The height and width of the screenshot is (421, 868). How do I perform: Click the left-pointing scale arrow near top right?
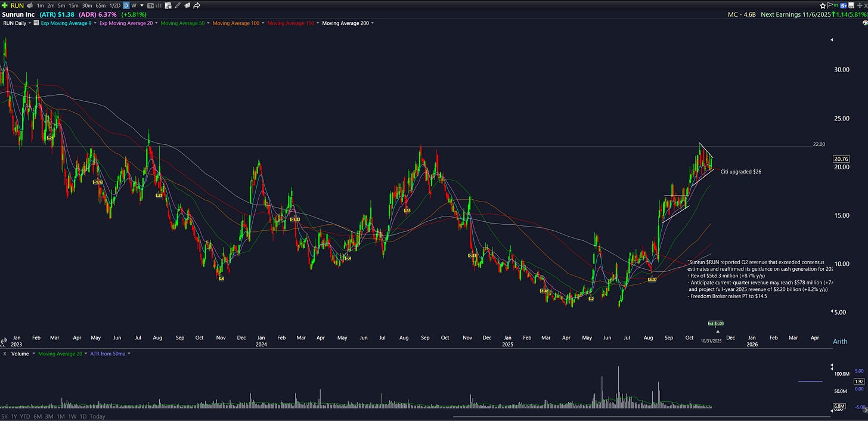pyautogui.click(x=832, y=40)
